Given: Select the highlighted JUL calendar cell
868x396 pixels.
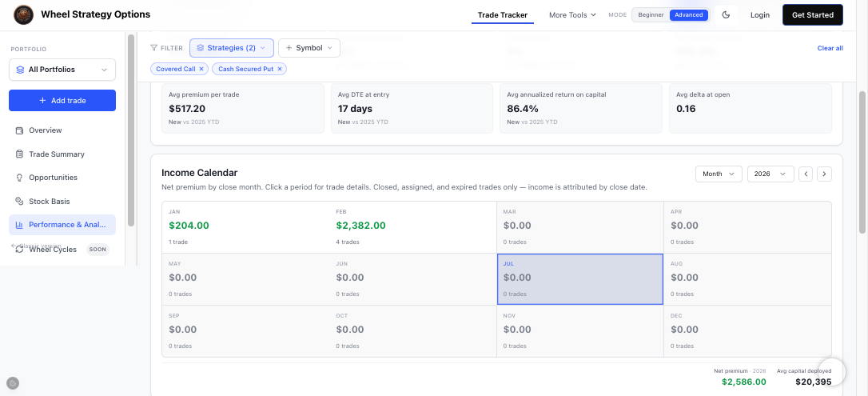Looking at the screenshot, I should pyautogui.click(x=580, y=279).
